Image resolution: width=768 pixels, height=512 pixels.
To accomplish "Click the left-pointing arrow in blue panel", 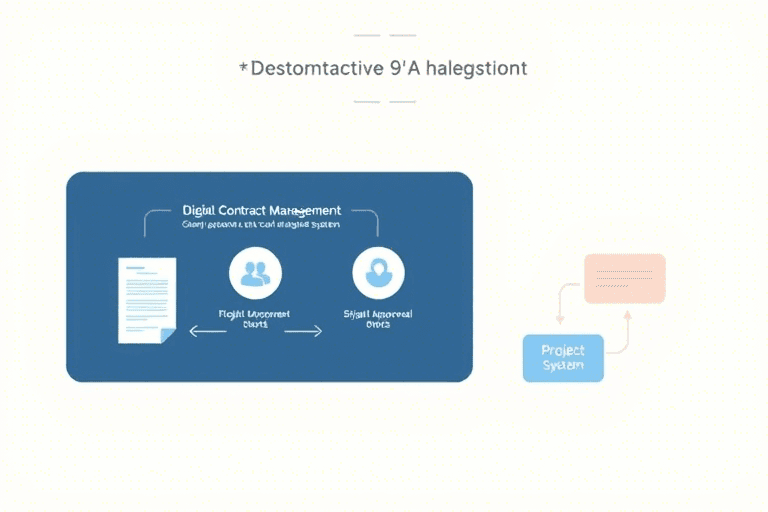I will pos(207,332).
